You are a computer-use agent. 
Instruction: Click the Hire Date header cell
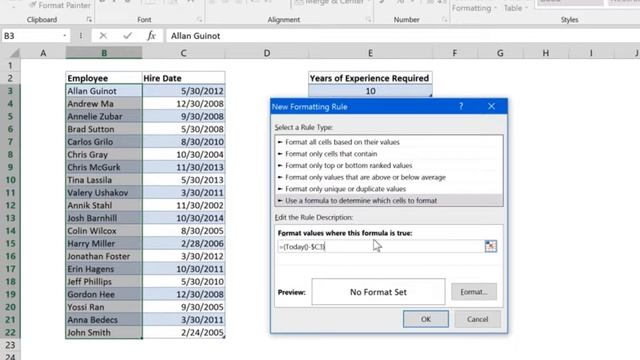click(184, 78)
